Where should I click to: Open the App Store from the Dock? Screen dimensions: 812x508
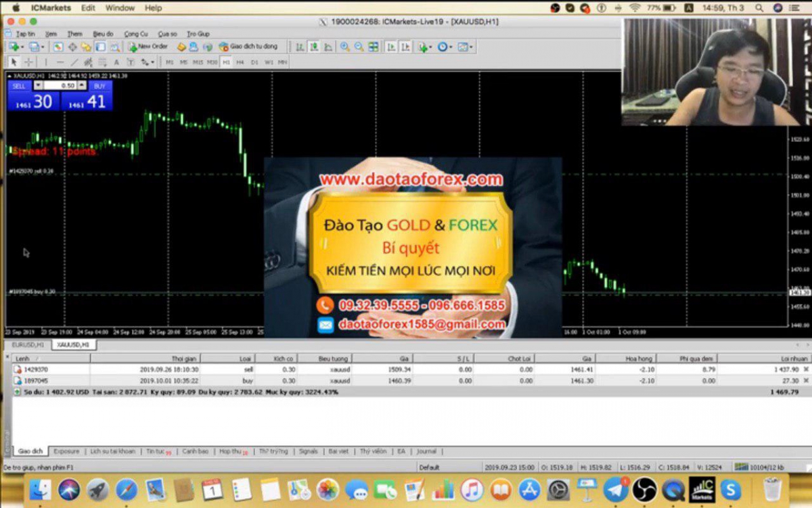click(529, 489)
